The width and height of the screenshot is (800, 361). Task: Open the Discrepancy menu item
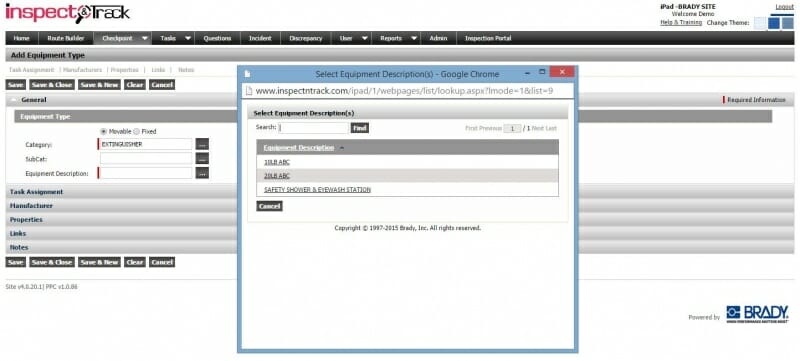click(x=306, y=38)
